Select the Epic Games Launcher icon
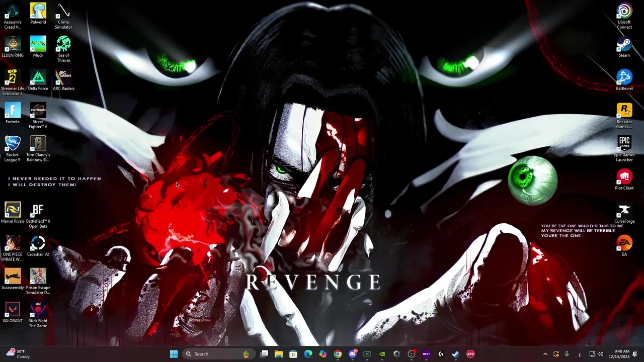The width and height of the screenshot is (644, 362). tap(624, 149)
